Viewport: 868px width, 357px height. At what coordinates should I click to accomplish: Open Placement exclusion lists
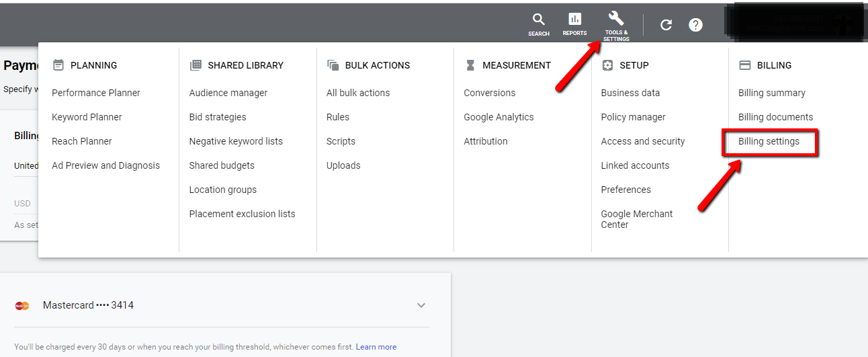pyautogui.click(x=242, y=214)
